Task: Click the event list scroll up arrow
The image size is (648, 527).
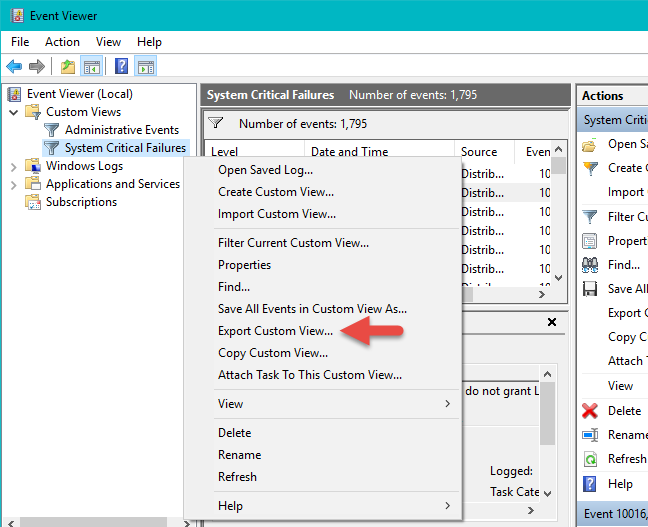Action: 558,149
